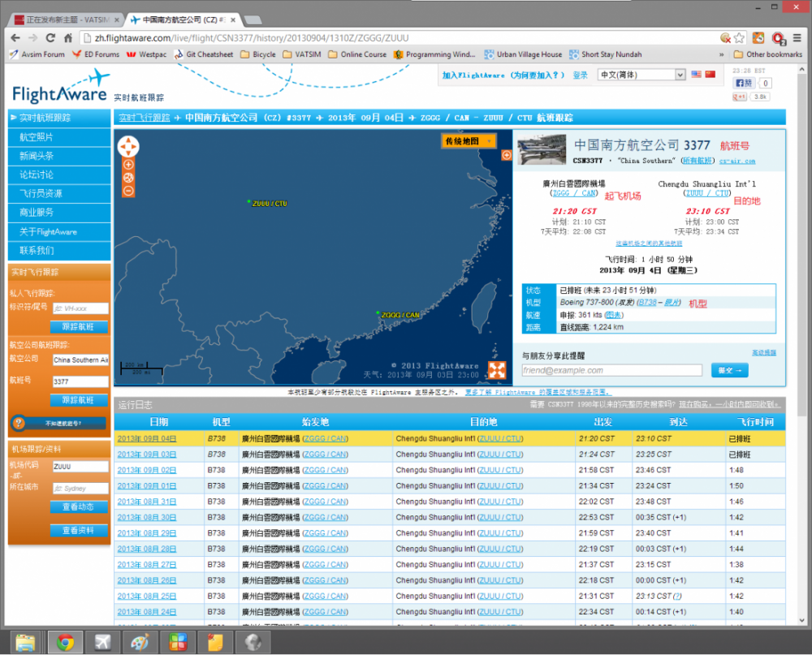The height and width of the screenshot is (655, 812).
Task: Open the Paint palette taskbar icon
Action: point(140,642)
